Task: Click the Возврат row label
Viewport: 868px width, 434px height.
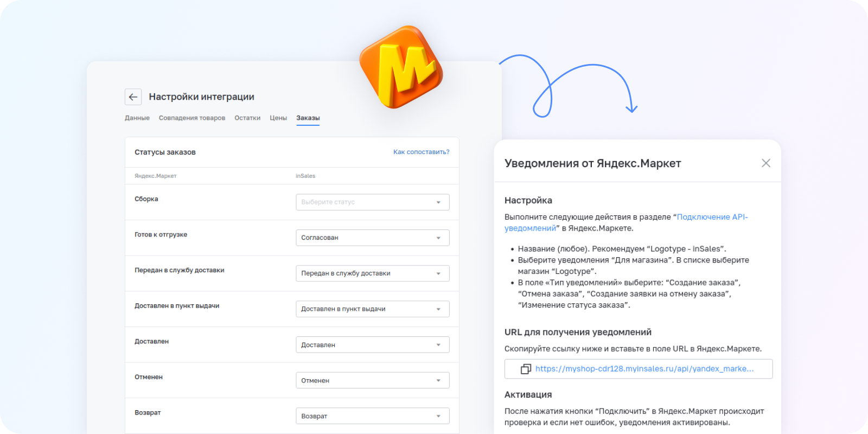Action: [148, 413]
